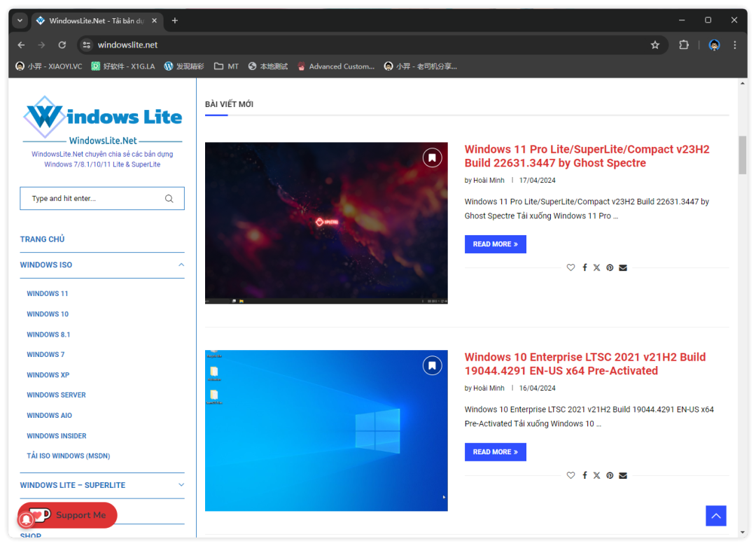The height and width of the screenshot is (546, 756).
Task: Open the Windows 10 Enterprise LTSC 2021 title link
Action: (x=584, y=364)
